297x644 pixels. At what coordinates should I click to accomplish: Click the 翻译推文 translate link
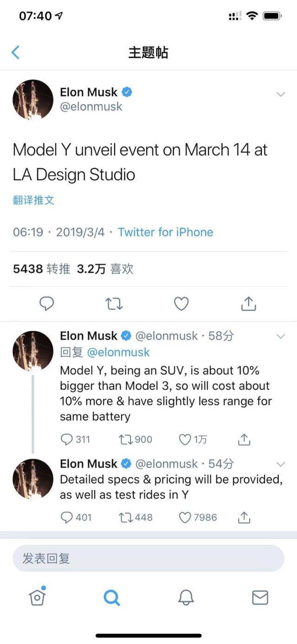(33, 200)
